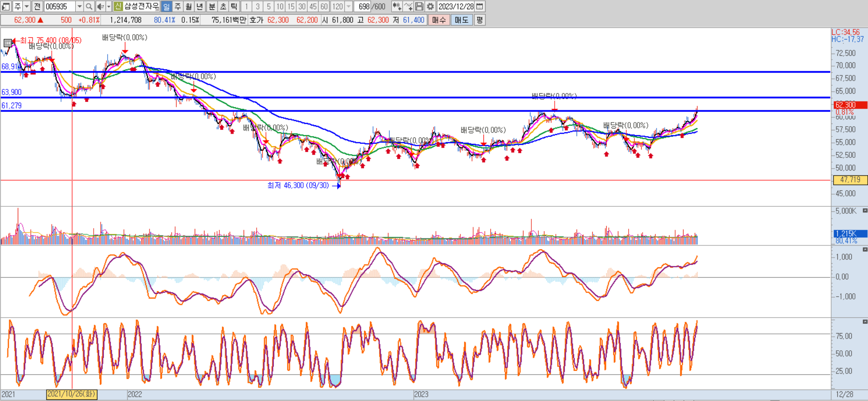868x401 pixels.
Task: Open the calendar date picker icon
Action: click(480, 7)
